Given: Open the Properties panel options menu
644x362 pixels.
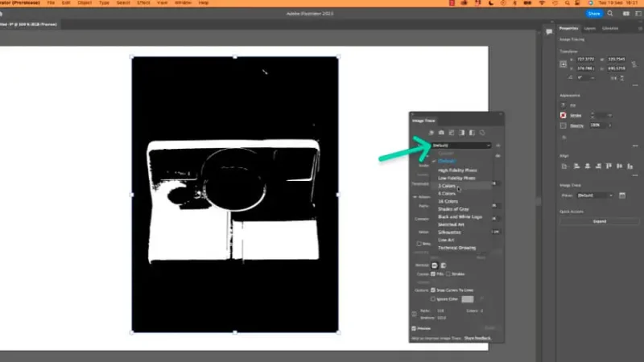Looking at the screenshot, I should [640, 28].
